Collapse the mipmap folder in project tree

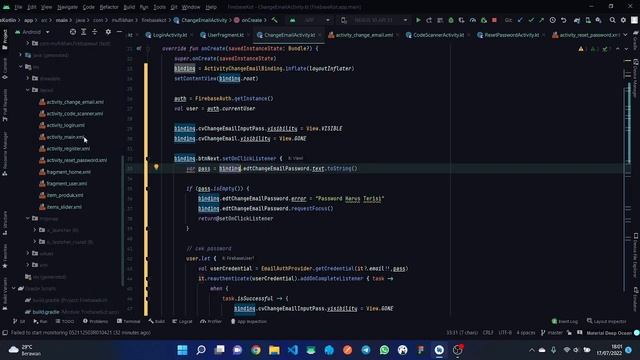click(x=28, y=218)
